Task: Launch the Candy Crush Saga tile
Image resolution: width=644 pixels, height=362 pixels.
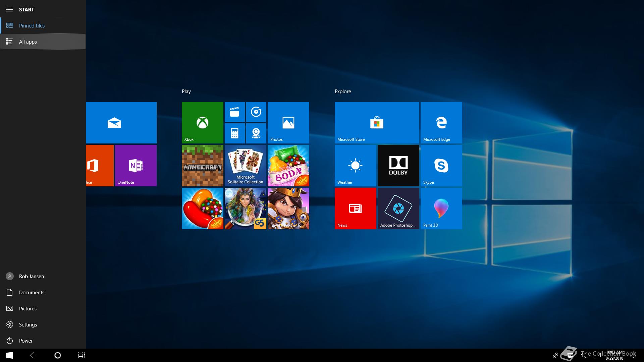Action: click(203, 208)
